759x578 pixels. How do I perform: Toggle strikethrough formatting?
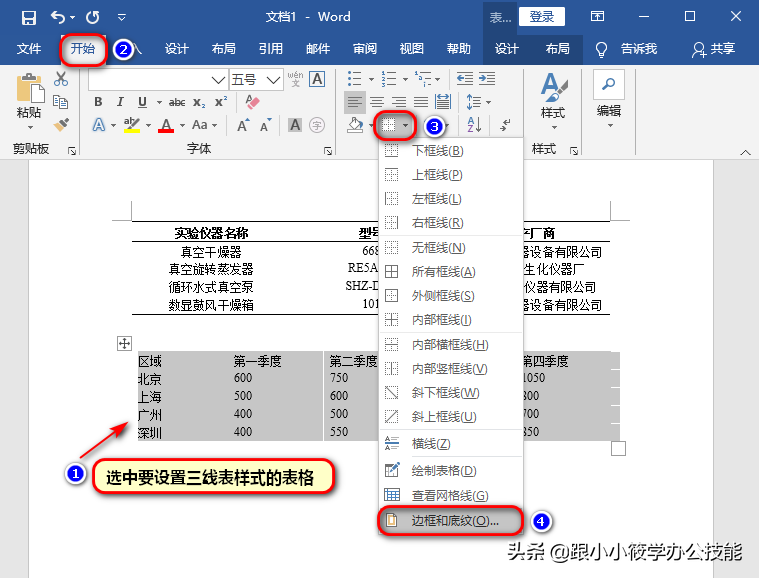(177, 102)
